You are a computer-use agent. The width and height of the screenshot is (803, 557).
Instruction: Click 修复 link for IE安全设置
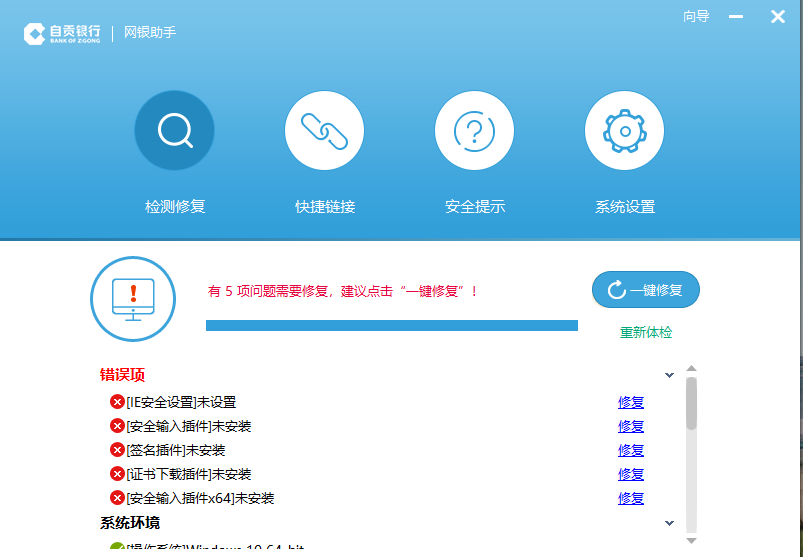631,402
